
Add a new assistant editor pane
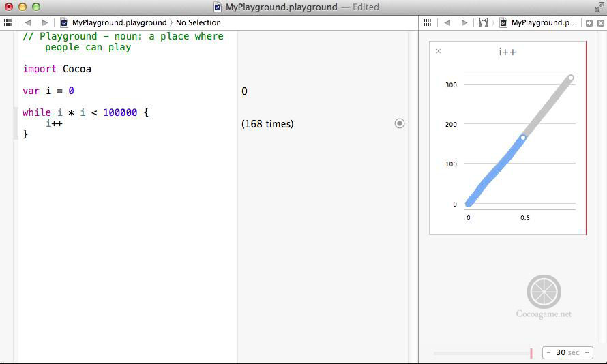(x=589, y=22)
